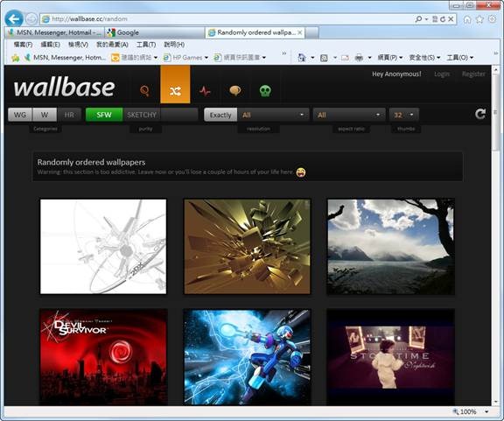Click the Login link
504x421 pixels.
(442, 74)
